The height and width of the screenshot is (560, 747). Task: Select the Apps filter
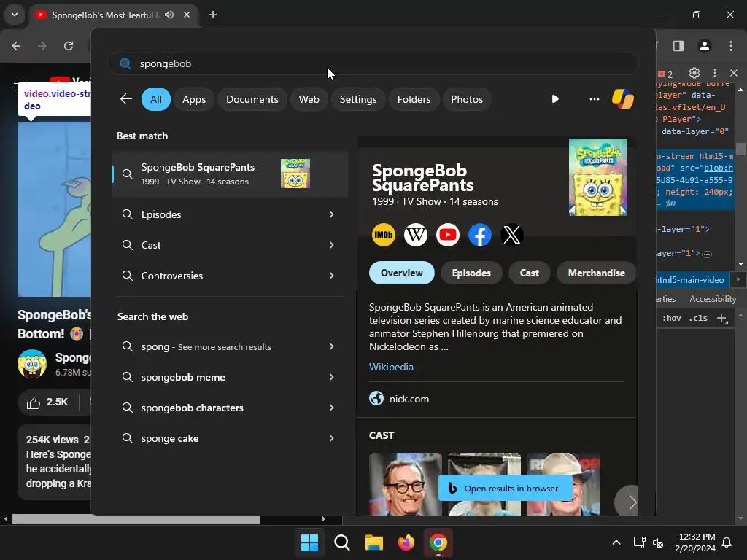click(194, 99)
